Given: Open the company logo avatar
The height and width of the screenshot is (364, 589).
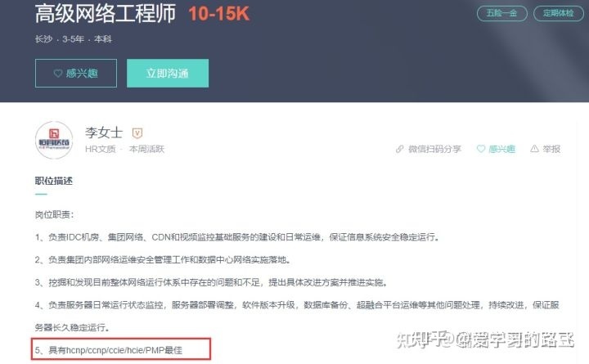Looking at the screenshot, I should [x=54, y=140].
